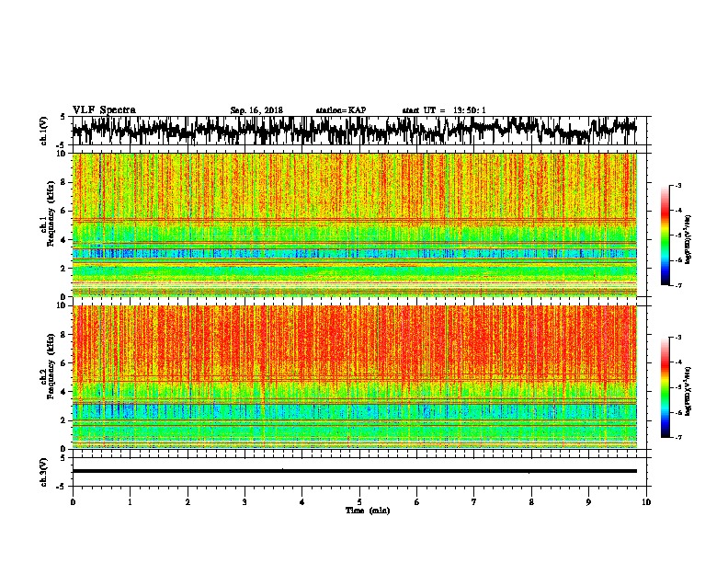The image size is (728, 563).
Task: Click the ch.2 colorbar "-3" tick label
Action: coord(677,338)
